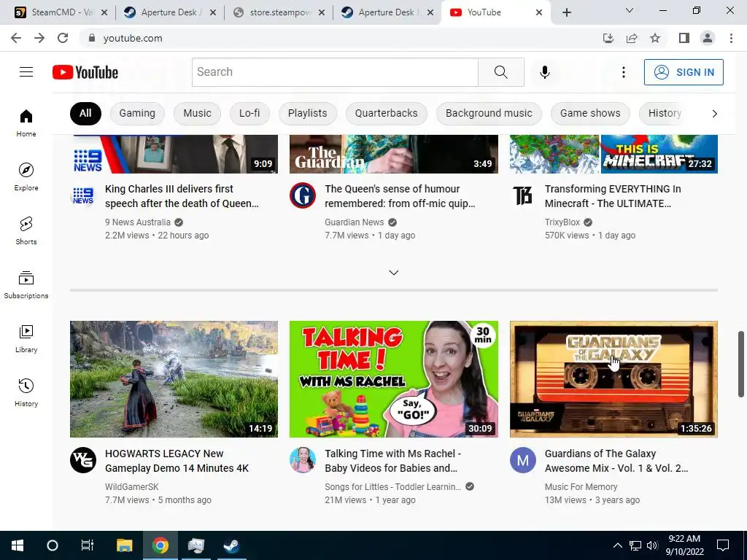Open Chrome's three-dot menu
Screen dimensions: 747x560
(731, 38)
